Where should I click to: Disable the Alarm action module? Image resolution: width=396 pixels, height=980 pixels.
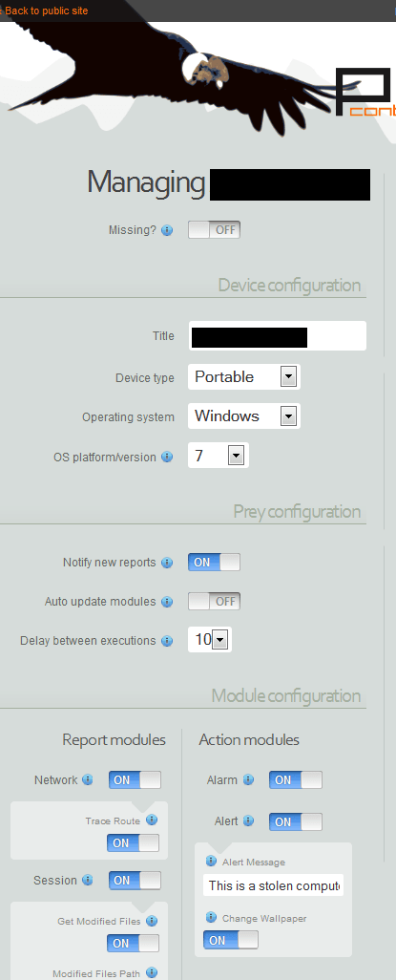[296, 780]
